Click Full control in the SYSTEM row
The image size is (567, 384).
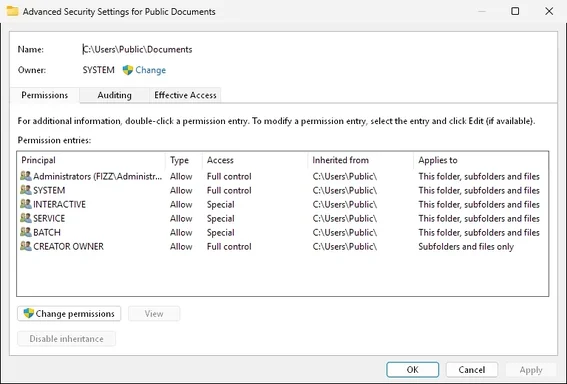click(229, 190)
